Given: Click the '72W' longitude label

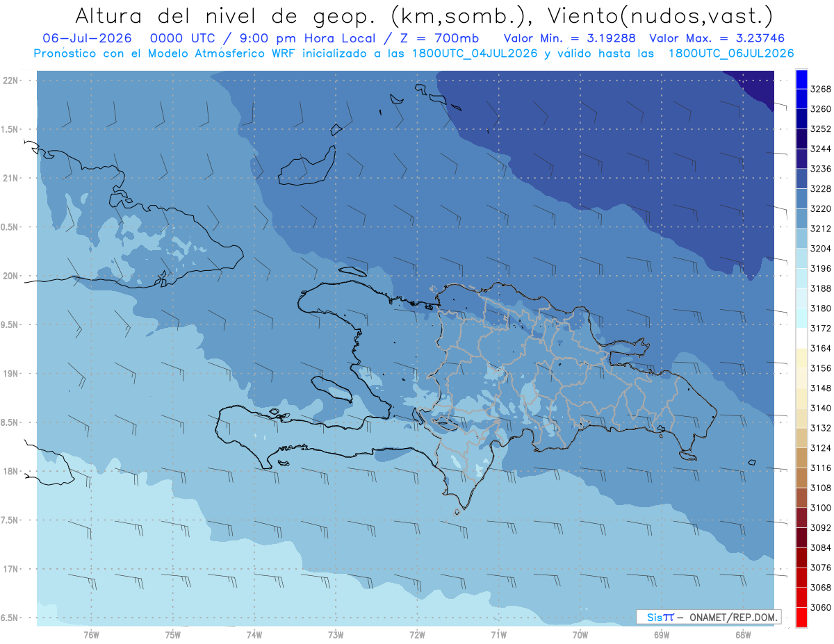Looking at the screenshot, I should [x=418, y=634].
